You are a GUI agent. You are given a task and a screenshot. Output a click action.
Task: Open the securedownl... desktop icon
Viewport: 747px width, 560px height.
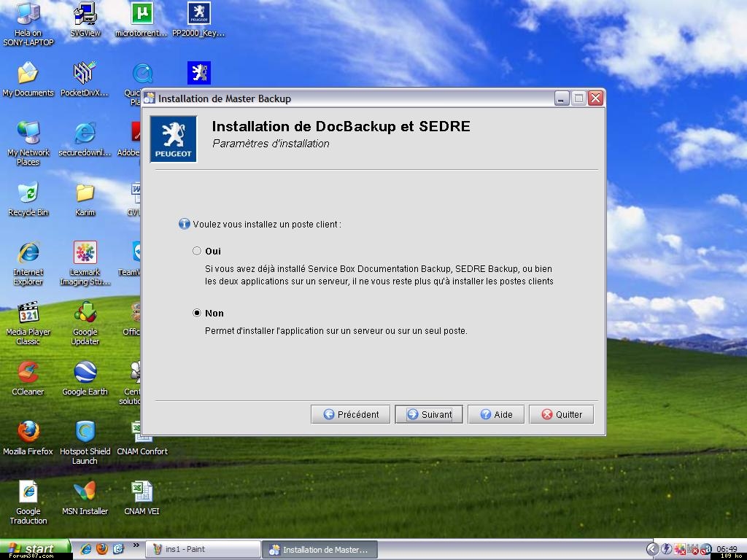(x=85, y=139)
